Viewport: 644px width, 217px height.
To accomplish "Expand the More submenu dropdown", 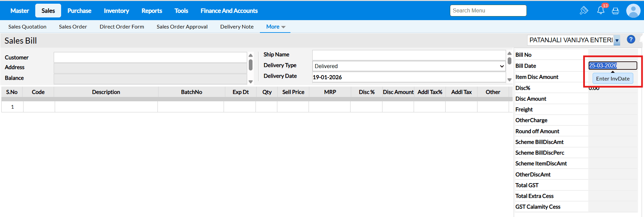I will click(275, 27).
